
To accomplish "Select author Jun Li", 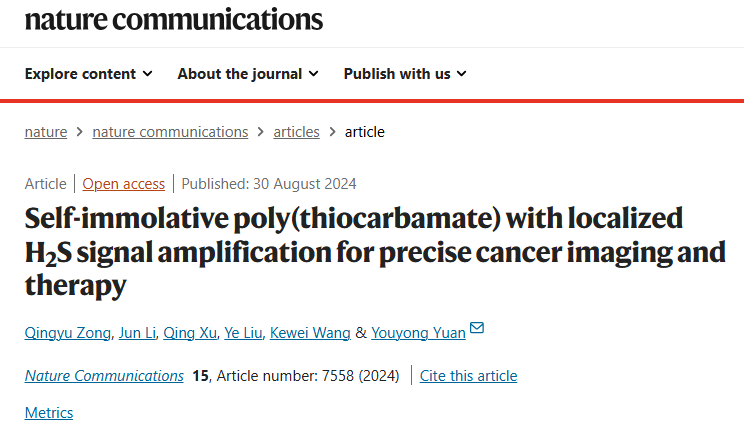I will click(137, 333).
